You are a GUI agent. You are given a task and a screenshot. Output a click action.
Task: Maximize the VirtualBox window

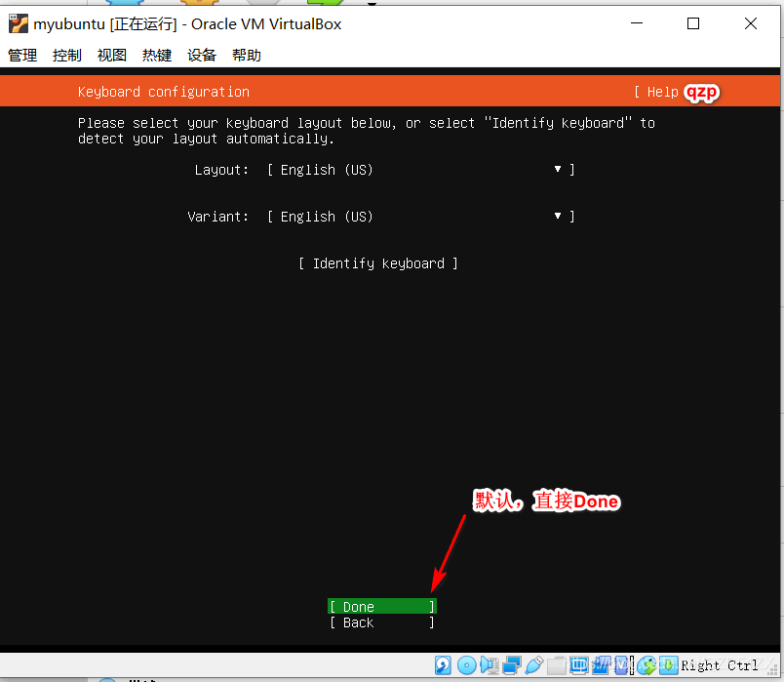(x=693, y=23)
